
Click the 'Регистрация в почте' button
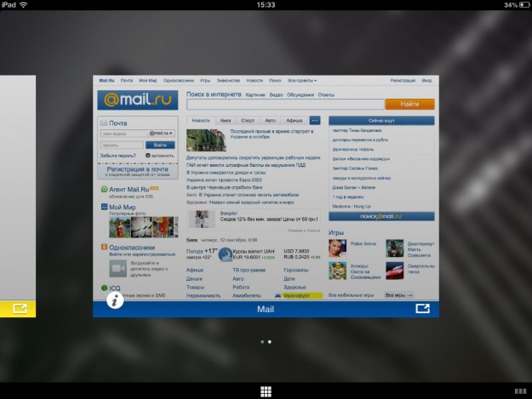(x=138, y=170)
